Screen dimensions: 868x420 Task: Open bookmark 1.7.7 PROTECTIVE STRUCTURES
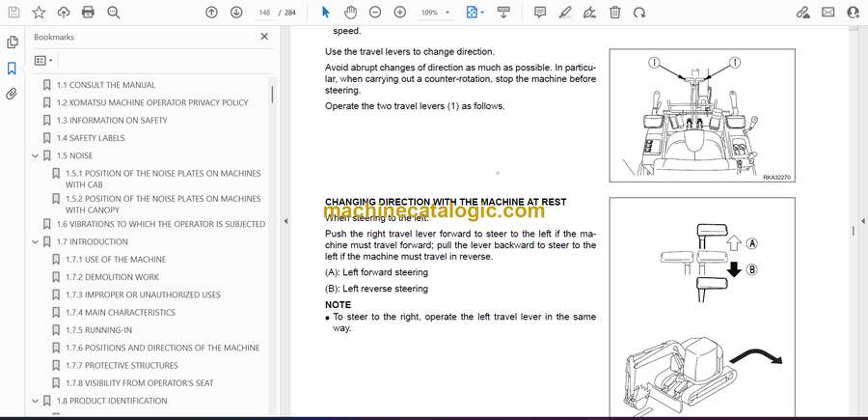click(122, 366)
